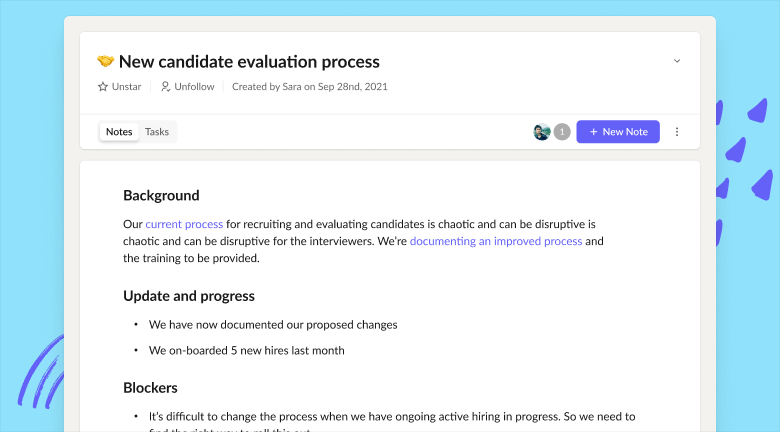Screen dimensions: 780x432
Task: Click the user avatar photo
Action: pos(542,132)
